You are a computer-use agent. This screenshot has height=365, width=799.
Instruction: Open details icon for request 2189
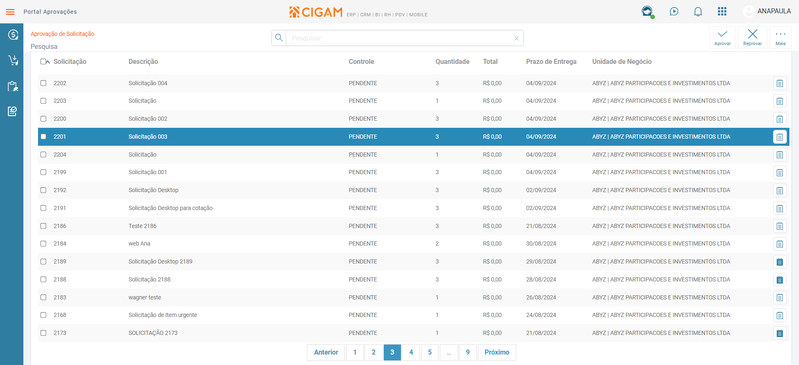[x=779, y=262]
